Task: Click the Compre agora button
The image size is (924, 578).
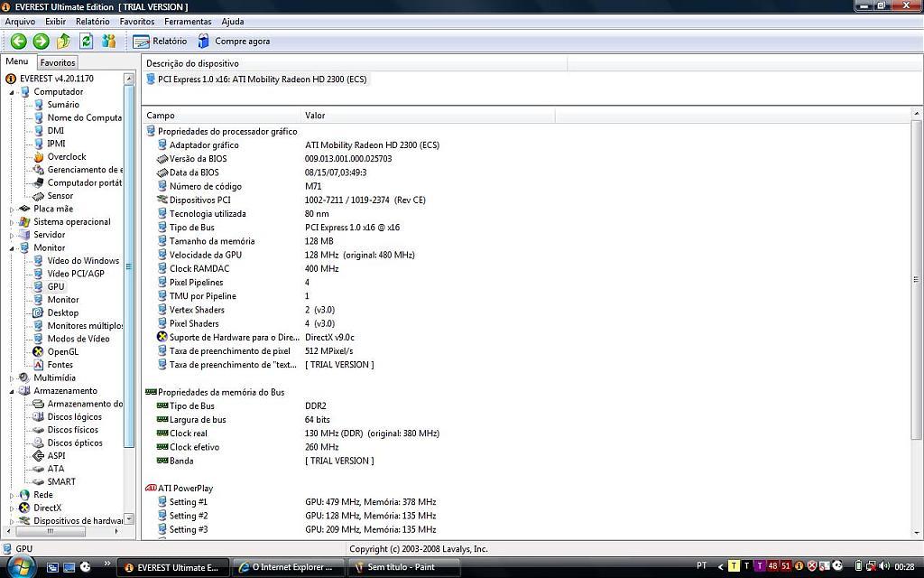Action: point(234,42)
